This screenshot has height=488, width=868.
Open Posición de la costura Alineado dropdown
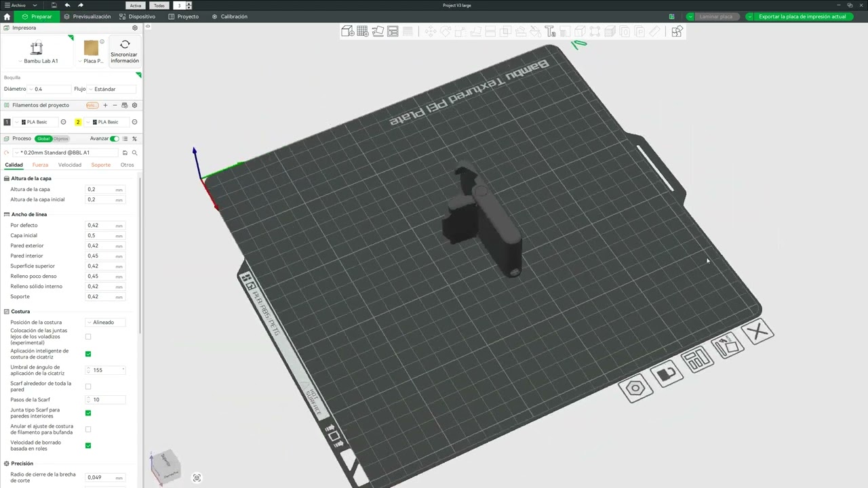click(105, 322)
